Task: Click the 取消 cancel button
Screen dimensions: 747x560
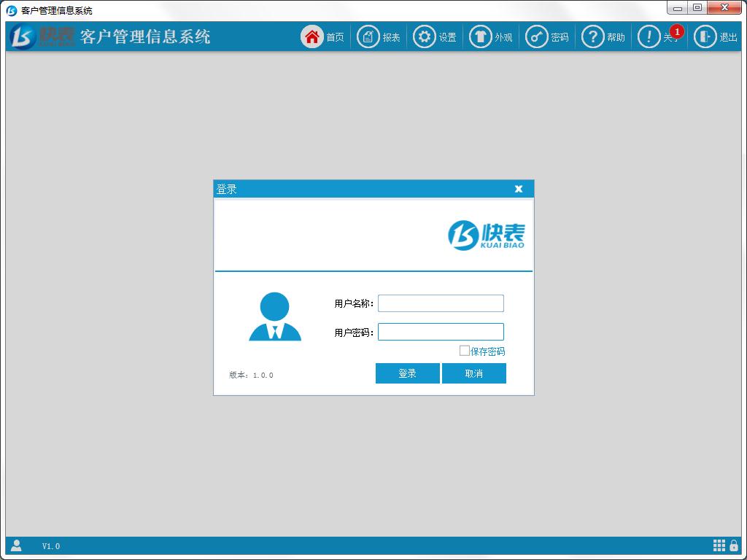Action: (474, 373)
